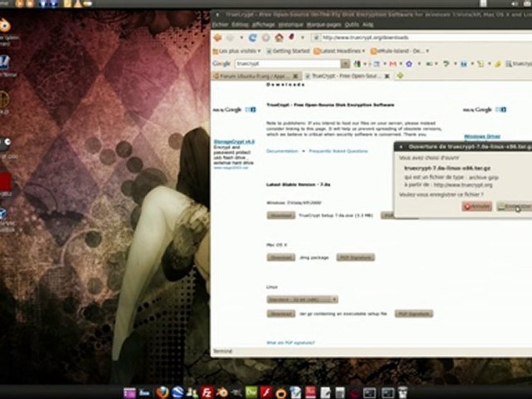532x399 pixels.
Task: Open a new tab with the green plus
Action: pyautogui.click(x=400, y=76)
